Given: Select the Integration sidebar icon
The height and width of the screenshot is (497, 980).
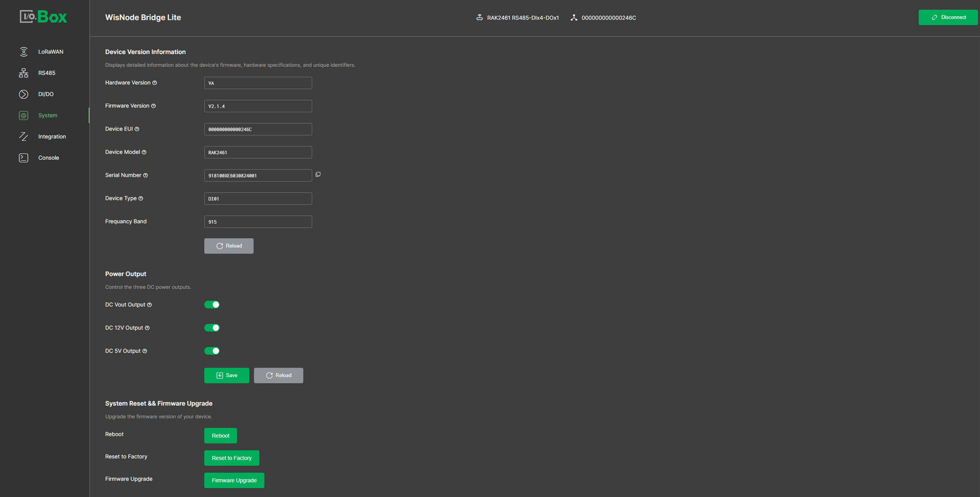Looking at the screenshot, I should 23,136.
